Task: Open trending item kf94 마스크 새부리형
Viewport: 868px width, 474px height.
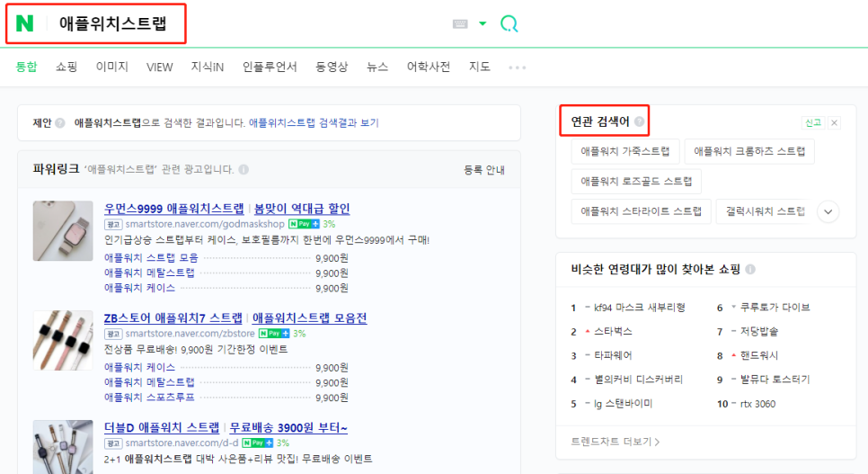Action: 640,308
